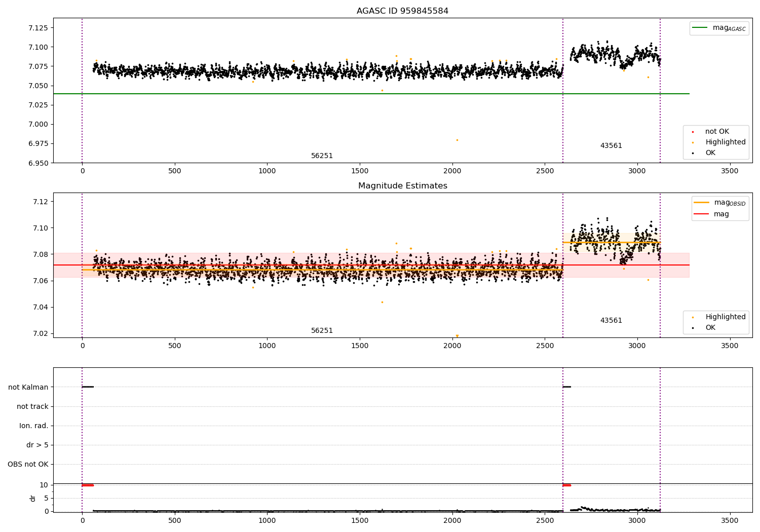Click y-tick '6.975' on top plot
This screenshot has height=532, width=760.
coord(39,144)
